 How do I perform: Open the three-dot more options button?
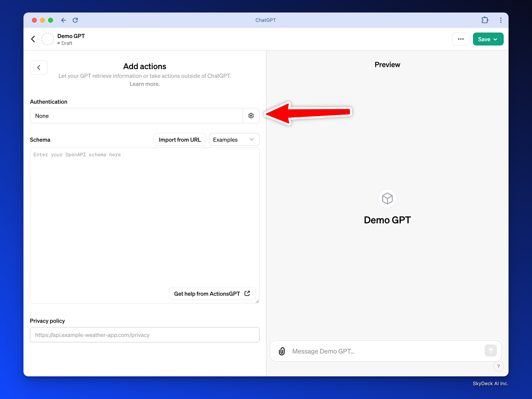coord(461,39)
